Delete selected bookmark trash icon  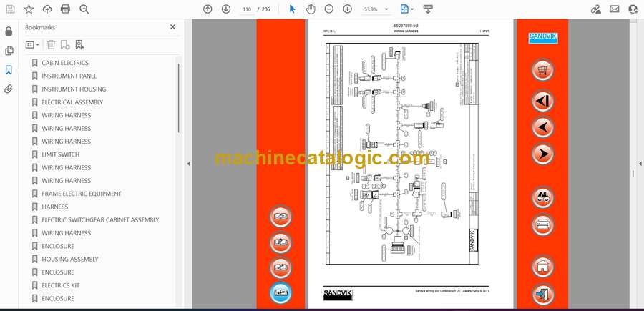pos(51,45)
